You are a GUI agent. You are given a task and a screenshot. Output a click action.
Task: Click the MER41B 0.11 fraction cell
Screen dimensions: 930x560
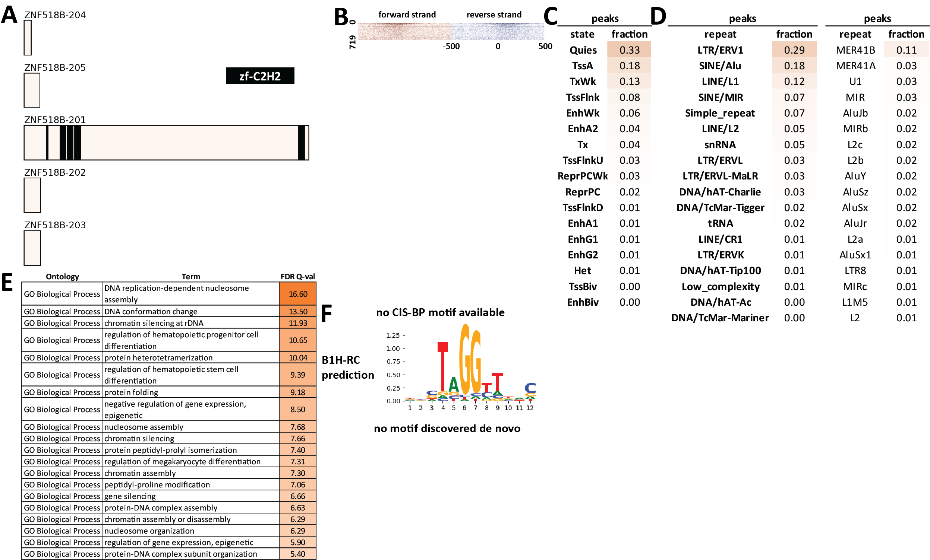pyautogui.click(x=906, y=50)
